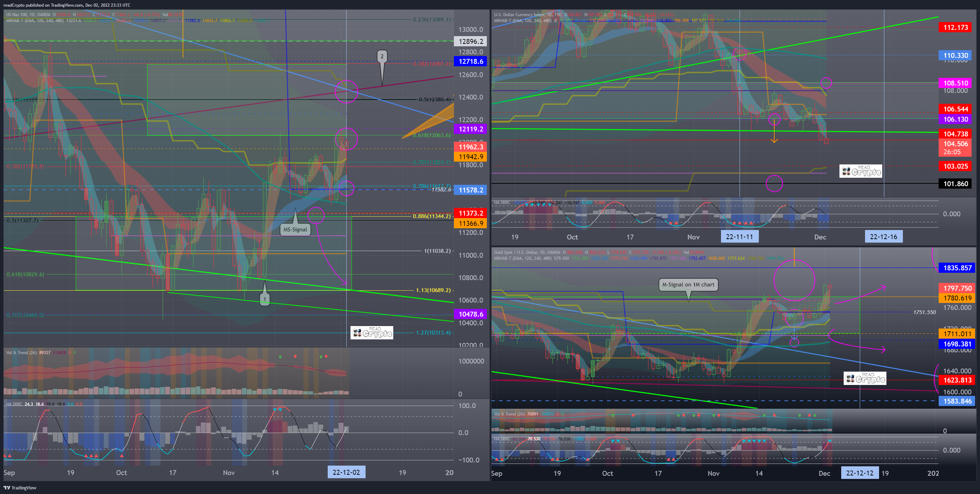
Task: Click the orange 1780.619 price label
Action: [x=957, y=298]
